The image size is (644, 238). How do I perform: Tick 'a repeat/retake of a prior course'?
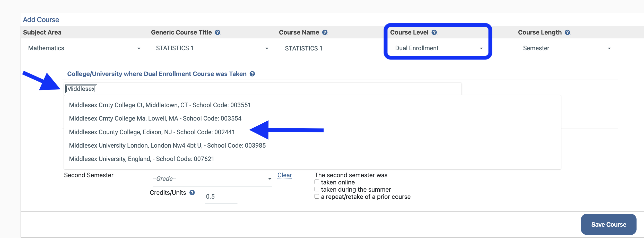[317, 197]
